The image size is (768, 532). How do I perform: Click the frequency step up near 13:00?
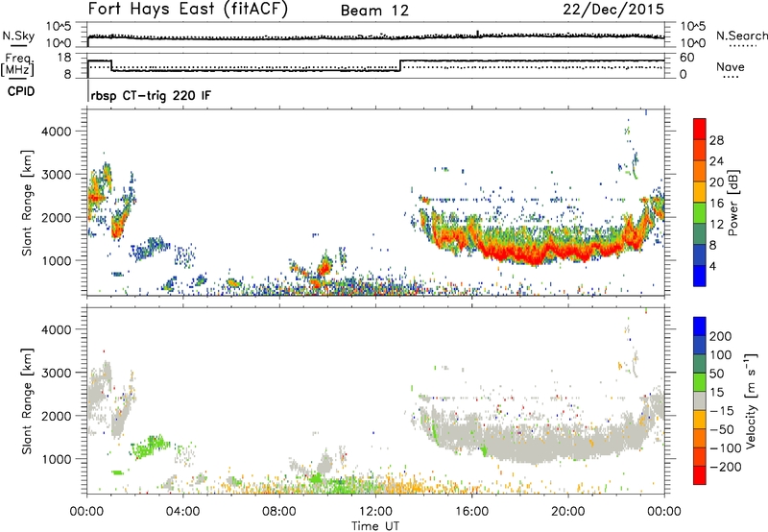coord(400,65)
